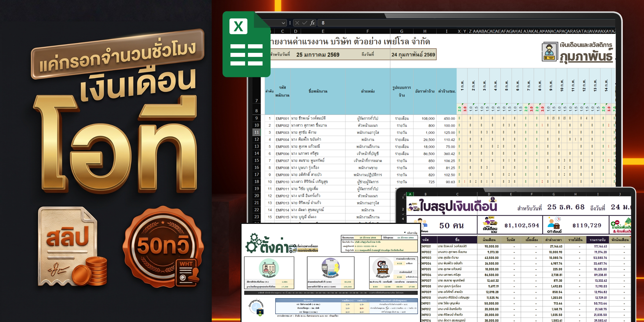Viewport: 644px width, 322px height.
Task: Click the employee ID card icon beside กุมภาพันธ์
Action: click(549, 52)
